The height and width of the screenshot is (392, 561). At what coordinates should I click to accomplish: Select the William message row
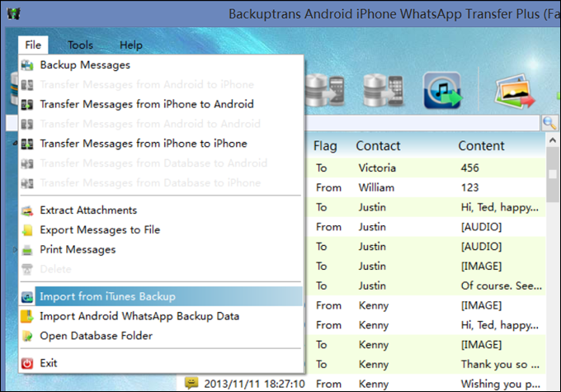click(426, 187)
